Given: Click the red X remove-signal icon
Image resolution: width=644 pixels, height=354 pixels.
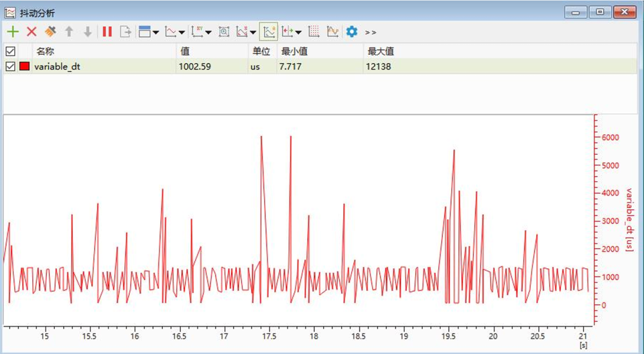Looking at the screenshot, I should 32,32.
